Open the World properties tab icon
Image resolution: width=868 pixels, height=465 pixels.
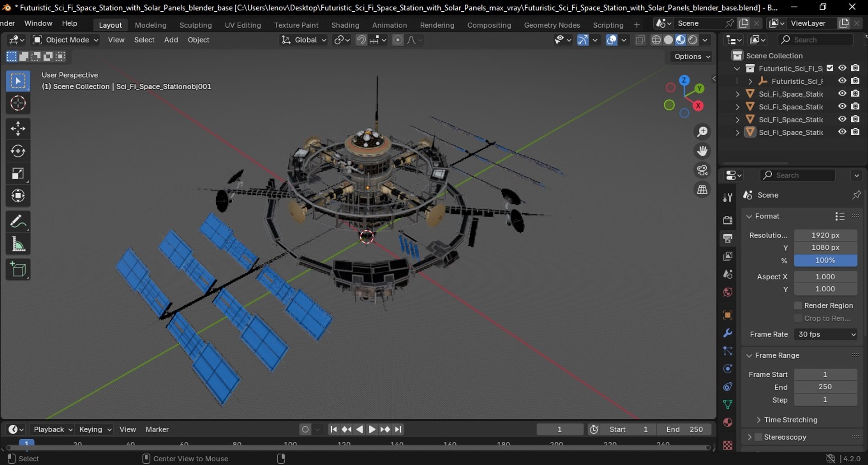coord(728,292)
